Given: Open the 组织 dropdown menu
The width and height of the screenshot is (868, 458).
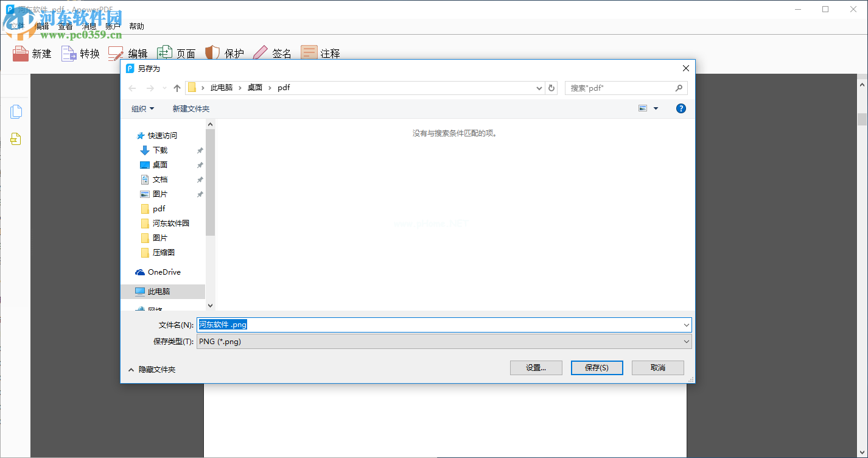Looking at the screenshot, I should point(142,108).
